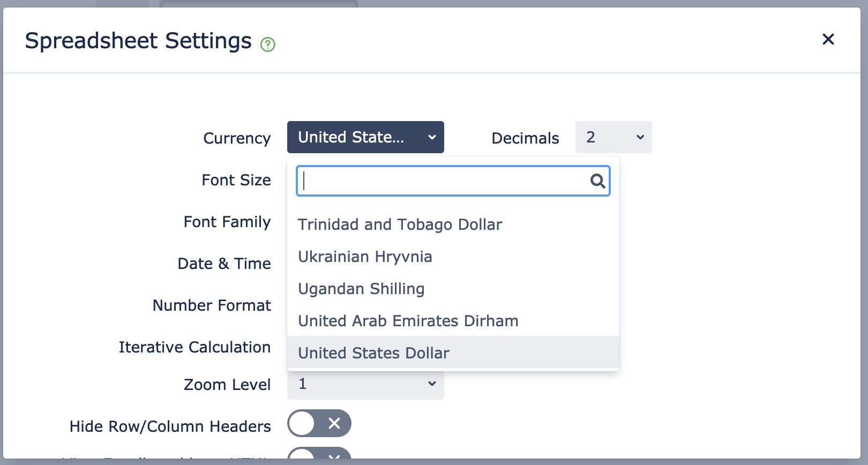Image resolution: width=868 pixels, height=465 pixels.
Task: Click the green help question mark icon
Action: click(x=267, y=44)
